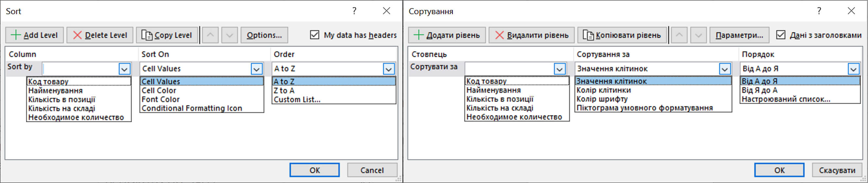Screen dimensions: 868x183
Task: Choose Custom List… order option
Action: tap(334, 100)
